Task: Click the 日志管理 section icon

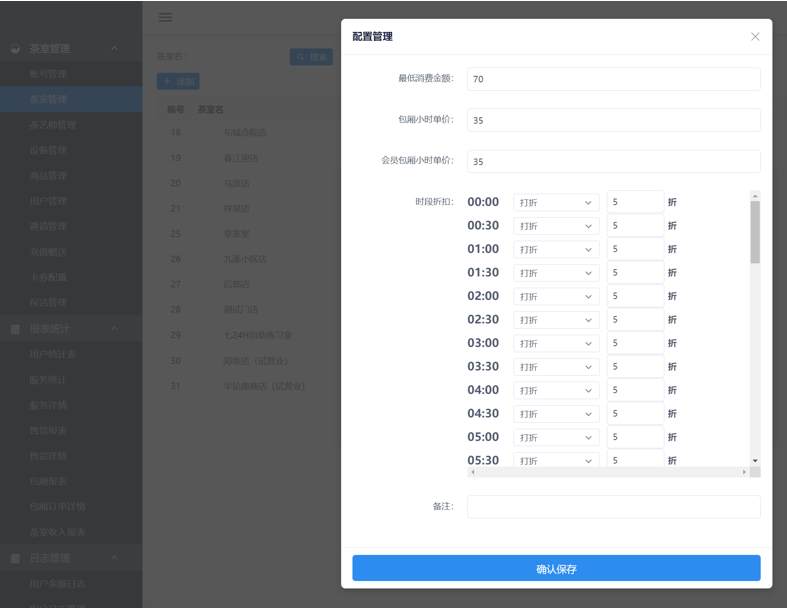Action: pyautogui.click(x=16, y=558)
